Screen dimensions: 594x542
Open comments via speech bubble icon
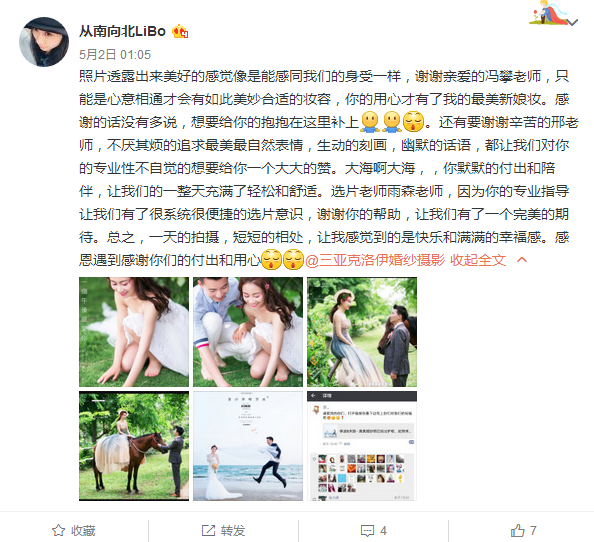point(367,531)
